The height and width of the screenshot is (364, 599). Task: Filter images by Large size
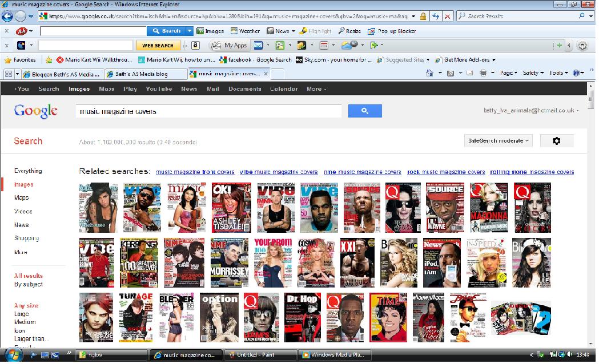pos(21,314)
